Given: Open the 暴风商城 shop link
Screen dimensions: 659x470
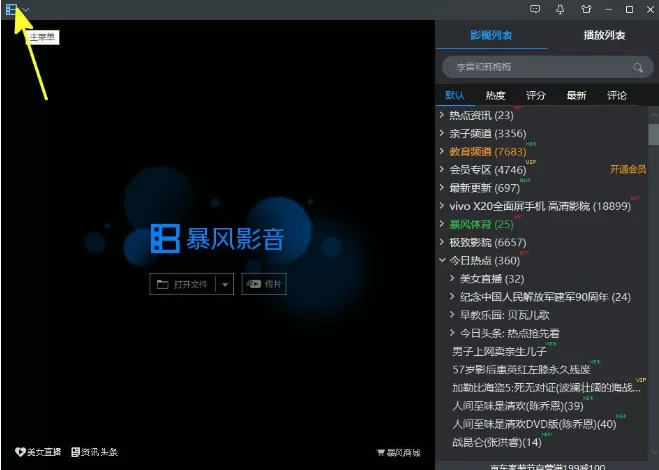Looking at the screenshot, I should 398,452.
